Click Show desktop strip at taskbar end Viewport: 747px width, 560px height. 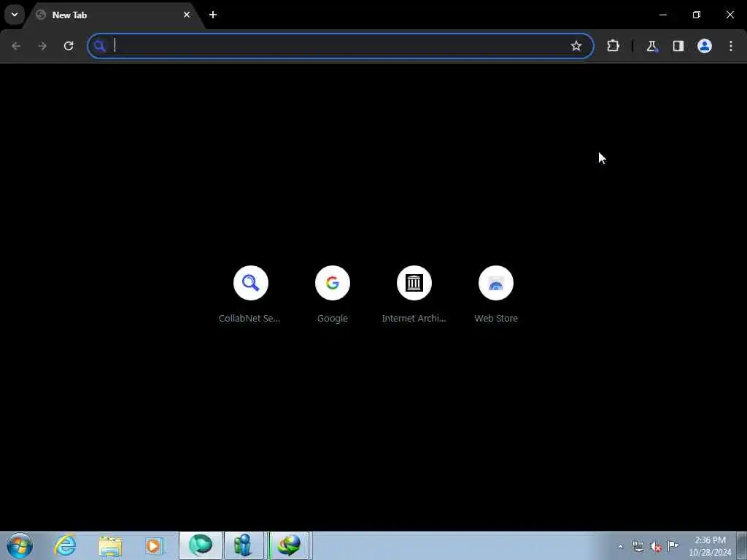click(742, 545)
